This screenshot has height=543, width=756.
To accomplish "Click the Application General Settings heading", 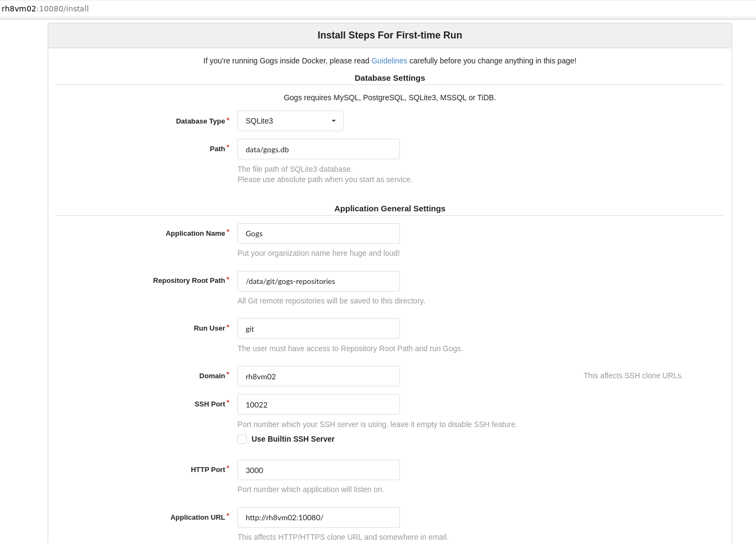I will click(390, 208).
